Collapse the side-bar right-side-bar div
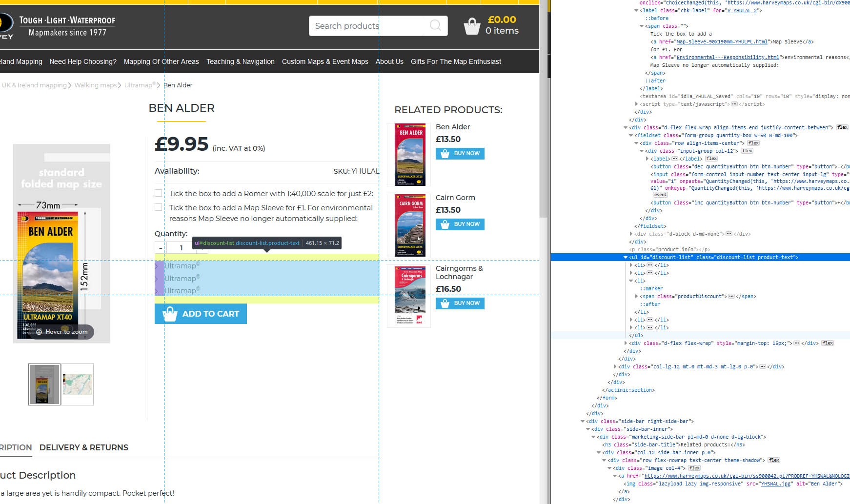The width and height of the screenshot is (850, 504). click(x=583, y=421)
